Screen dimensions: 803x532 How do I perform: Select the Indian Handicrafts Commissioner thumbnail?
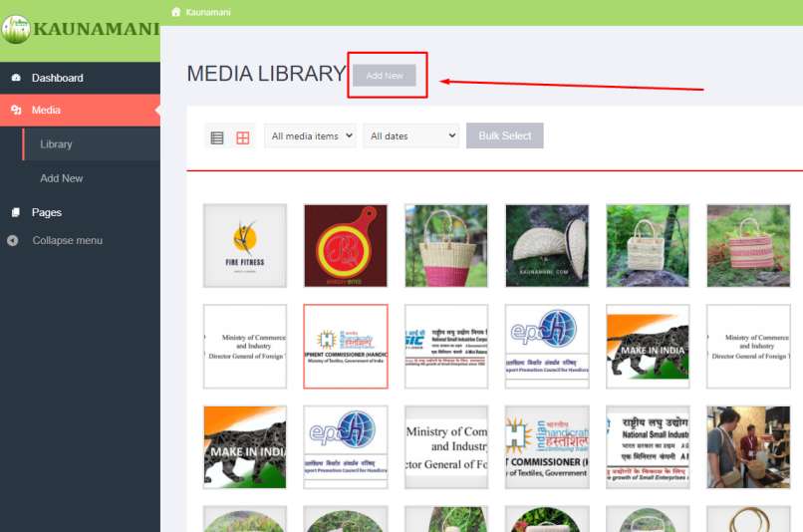point(547,447)
